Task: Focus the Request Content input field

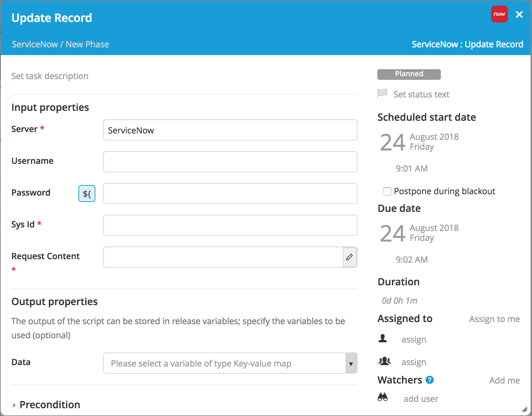Action: pyautogui.click(x=223, y=257)
